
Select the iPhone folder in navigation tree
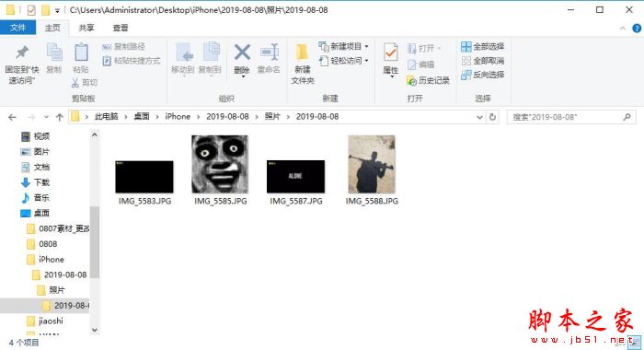pos(52,260)
